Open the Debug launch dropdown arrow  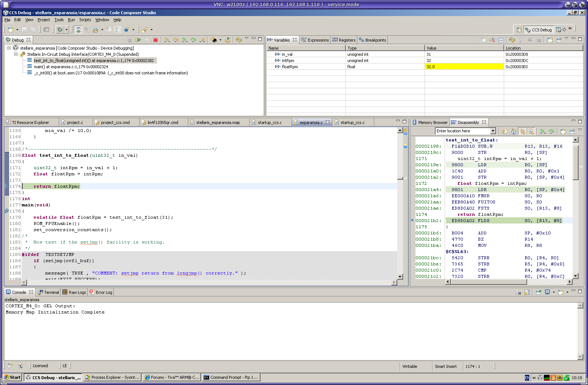pos(66,30)
